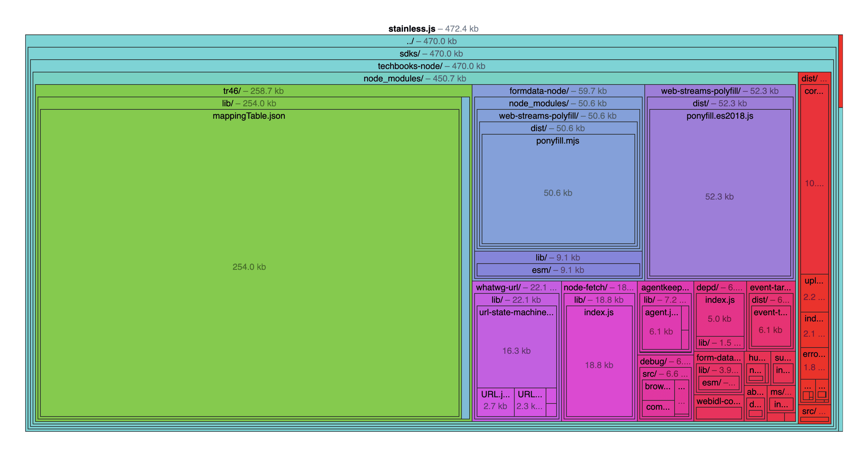This screenshot has height=457, width=868.
Task: Select techbooks-node/ 470.0 kb header
Action: pos(431,66)
